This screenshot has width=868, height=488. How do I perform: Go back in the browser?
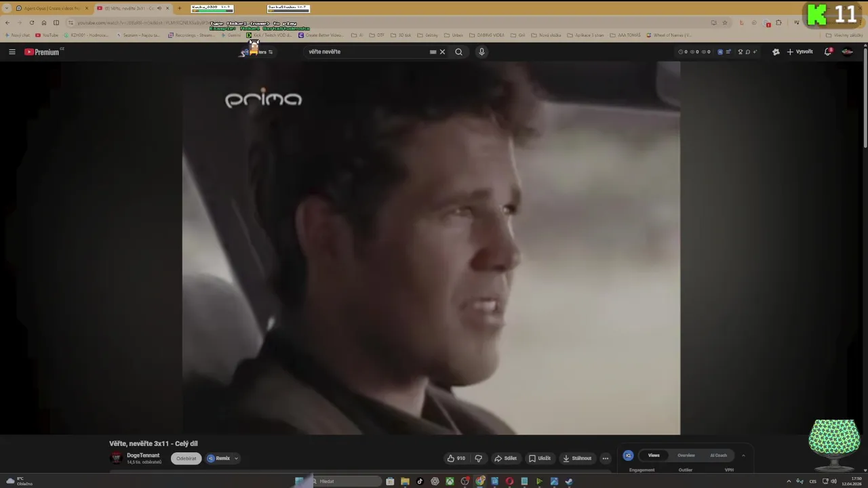coord(7,22)
